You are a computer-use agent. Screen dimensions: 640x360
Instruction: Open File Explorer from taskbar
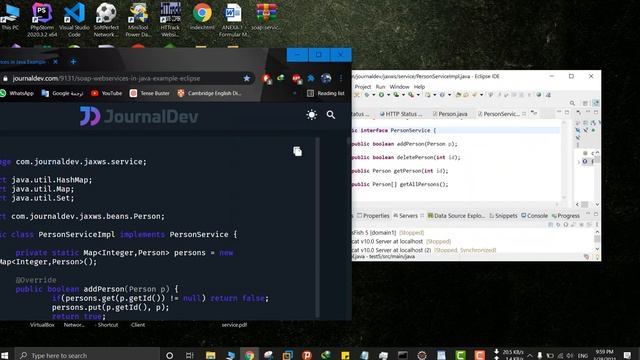(210, 355)
